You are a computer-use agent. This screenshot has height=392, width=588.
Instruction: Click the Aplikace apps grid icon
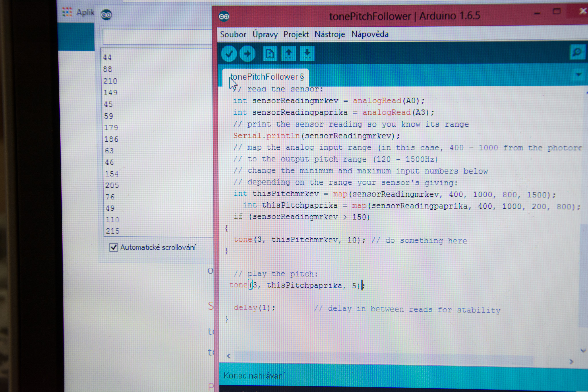(67, 12)
